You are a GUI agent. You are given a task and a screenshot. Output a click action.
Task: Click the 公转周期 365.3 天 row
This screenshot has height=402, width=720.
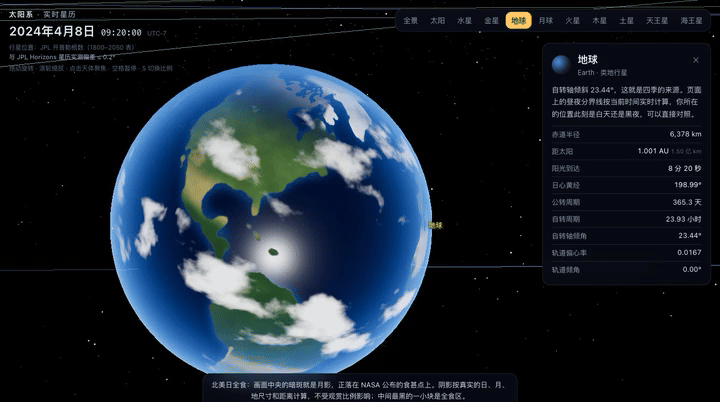click(626, 202)
